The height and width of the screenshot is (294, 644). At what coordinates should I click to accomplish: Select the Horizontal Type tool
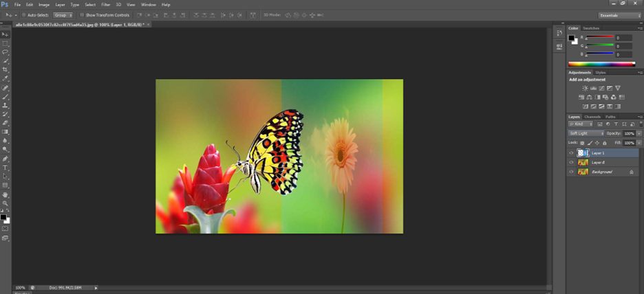click(x=6, y=168)
